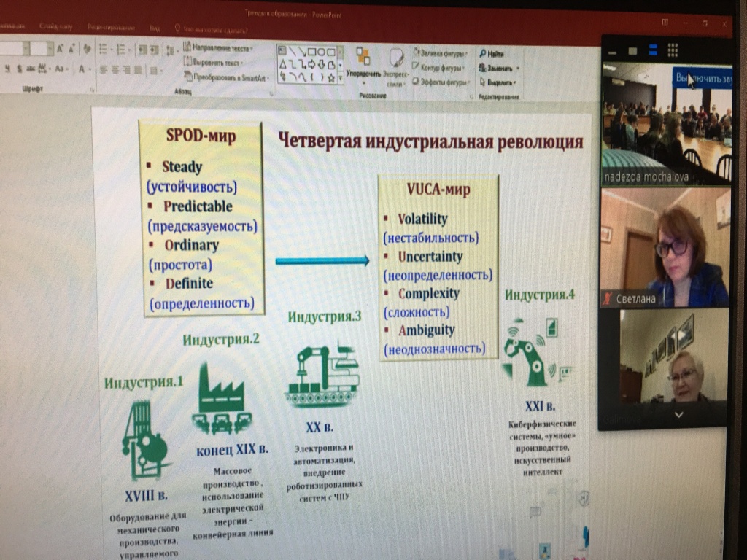
Task: Toggle strikethrough text formatting
Action: click(x=30, y=69)
